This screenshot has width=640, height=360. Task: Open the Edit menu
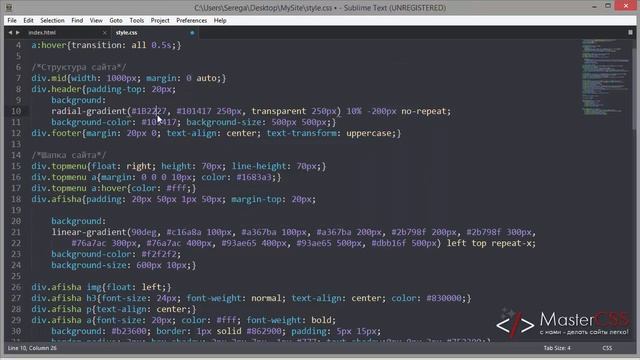point(28,20)
